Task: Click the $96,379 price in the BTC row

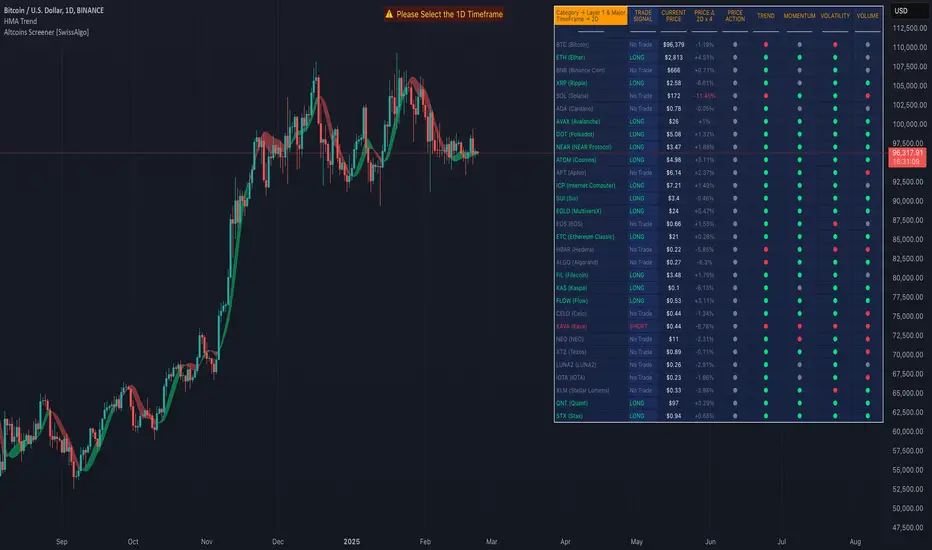Action: [x=673, y=45]
